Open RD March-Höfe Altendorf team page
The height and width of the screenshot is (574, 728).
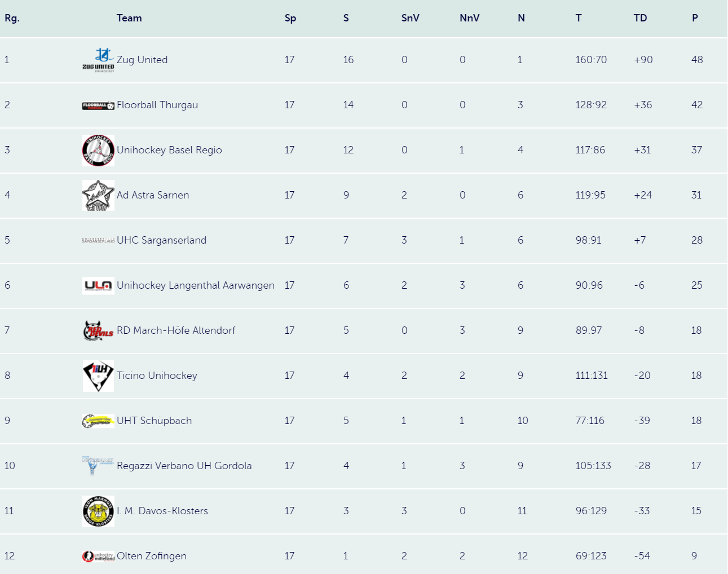click(176, 330)
